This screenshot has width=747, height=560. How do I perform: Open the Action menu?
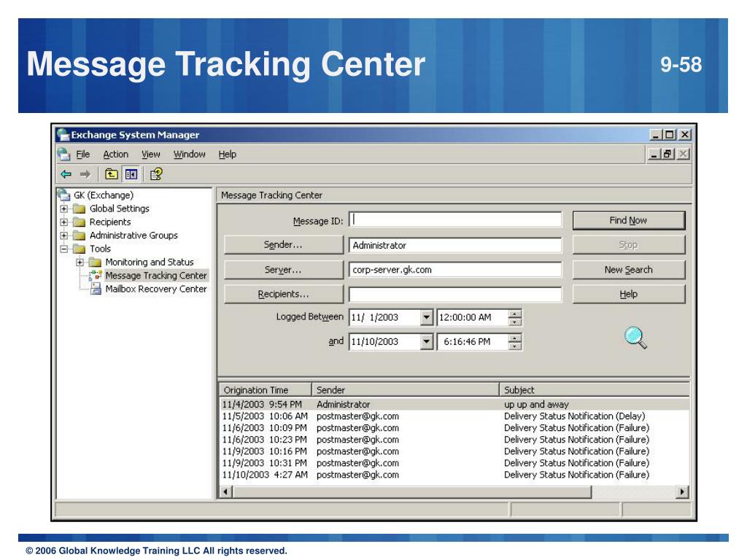[116, 155]
